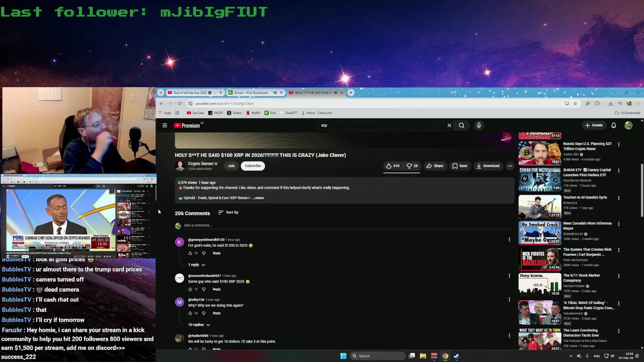
Task: Click the YouTube search magnifier button
Action: tap(461, 125)
